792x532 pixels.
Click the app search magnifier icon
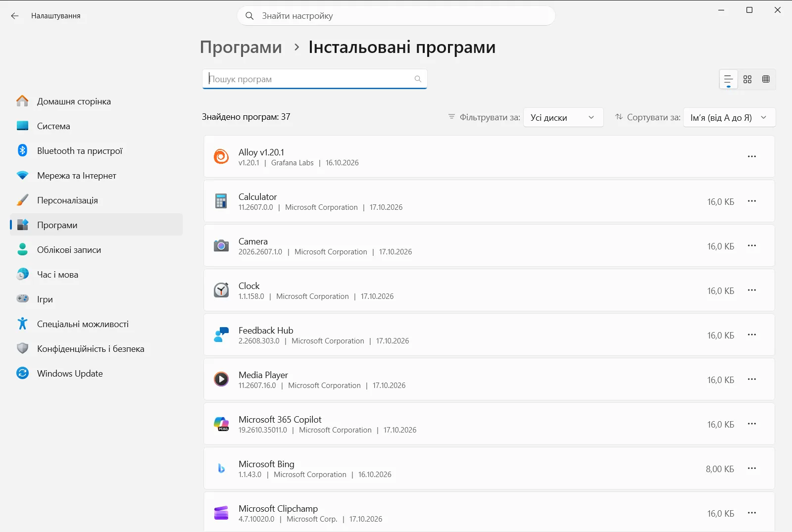(x=418, y=79)
